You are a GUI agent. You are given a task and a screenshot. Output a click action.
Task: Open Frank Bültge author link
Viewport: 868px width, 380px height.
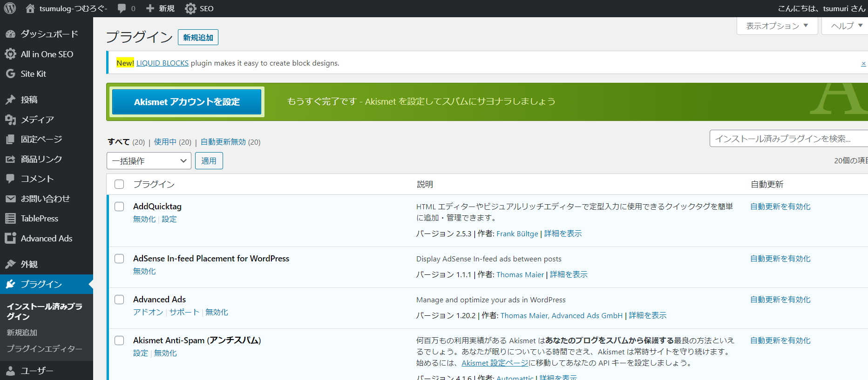(x=517, y=233)
